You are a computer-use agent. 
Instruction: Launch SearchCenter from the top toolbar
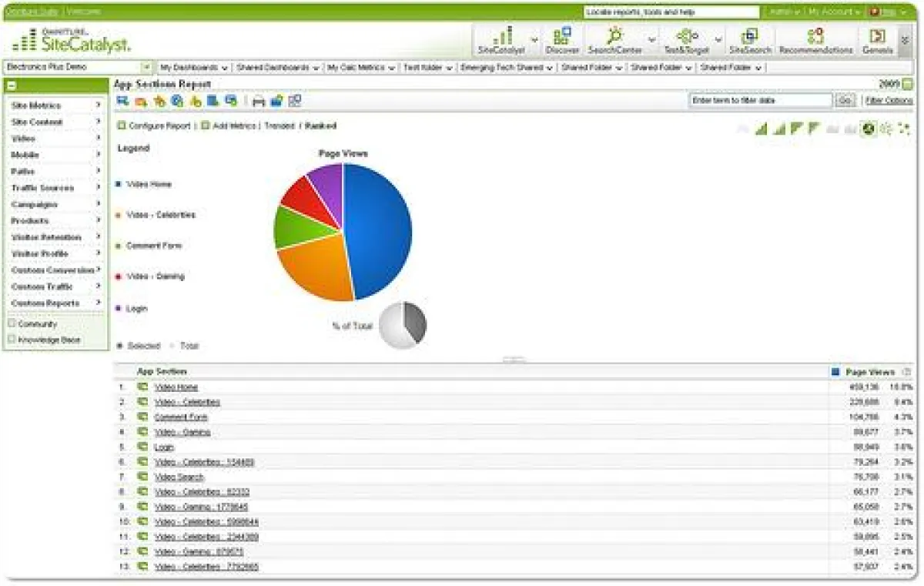pyautogui.click(x=614, y=40)
